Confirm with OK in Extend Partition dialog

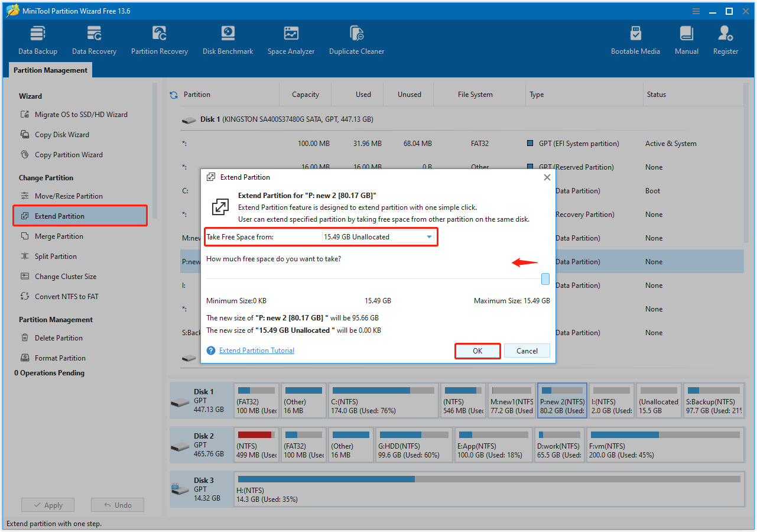click(477, 351)
